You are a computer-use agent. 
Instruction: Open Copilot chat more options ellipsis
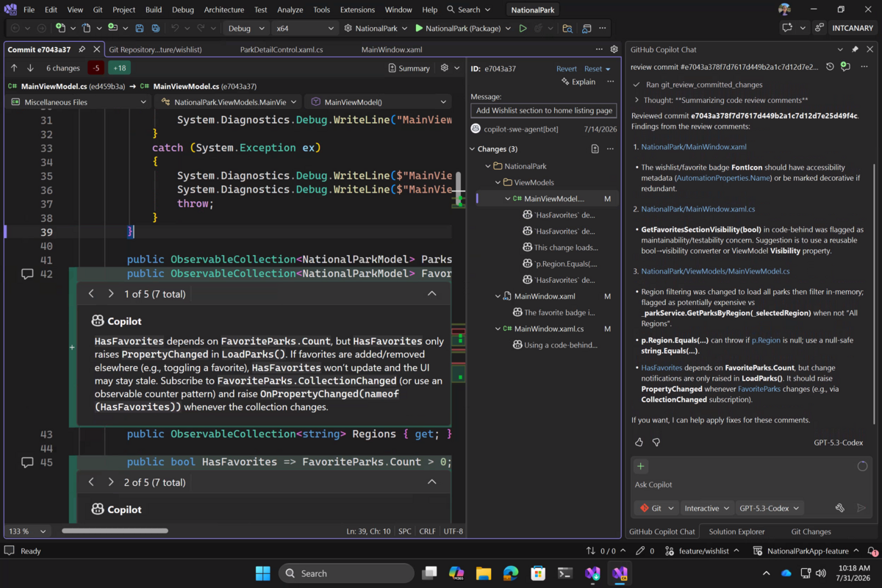click(x=863, y=67)
